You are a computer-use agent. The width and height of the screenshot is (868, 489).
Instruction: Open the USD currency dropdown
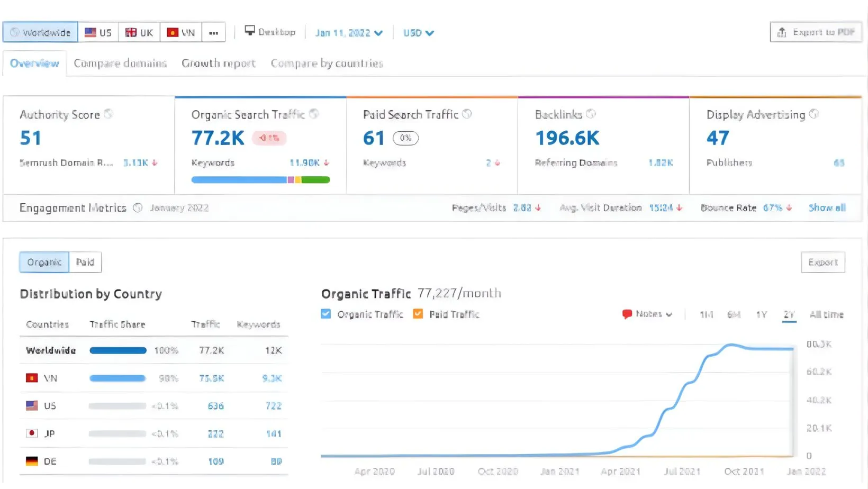pyautogui.click(x=418, y=33)
